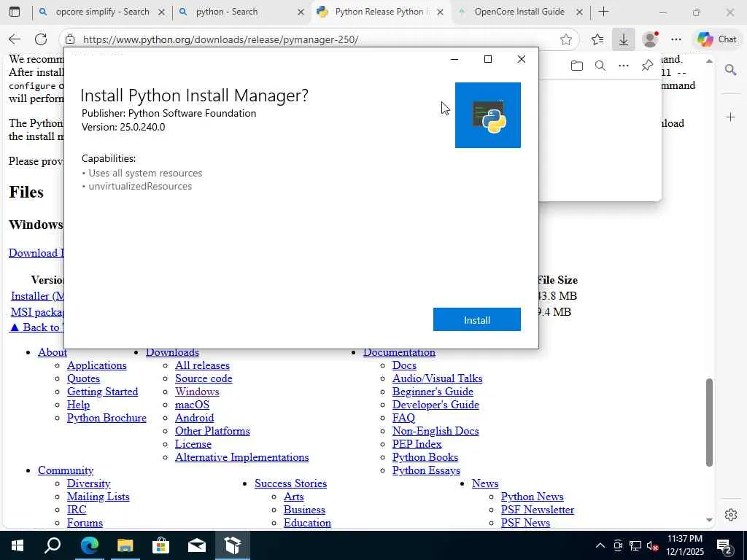Image resolution: width=747 pixels, height=560 pixels.
Task: Open a new browser tab
Action: pos(603,12)
